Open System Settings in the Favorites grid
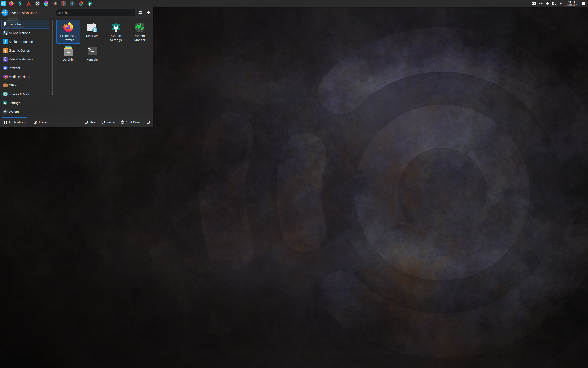Viewport: 588px width, 368px height. point(116,32)
